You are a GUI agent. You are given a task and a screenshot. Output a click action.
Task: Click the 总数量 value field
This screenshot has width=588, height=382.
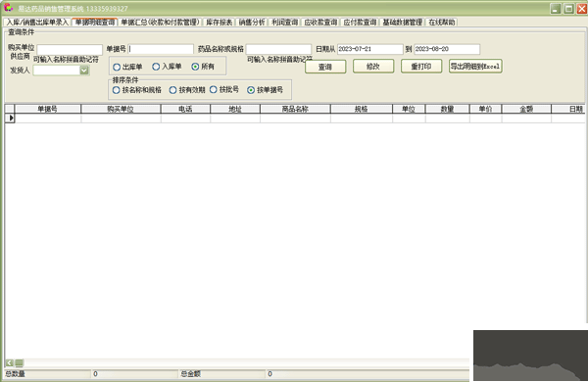134,374
